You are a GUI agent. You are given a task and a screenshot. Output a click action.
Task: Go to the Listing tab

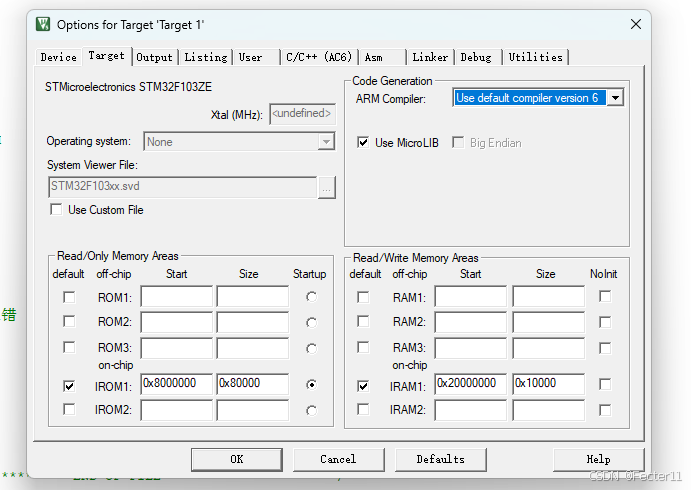pos(205,57)
